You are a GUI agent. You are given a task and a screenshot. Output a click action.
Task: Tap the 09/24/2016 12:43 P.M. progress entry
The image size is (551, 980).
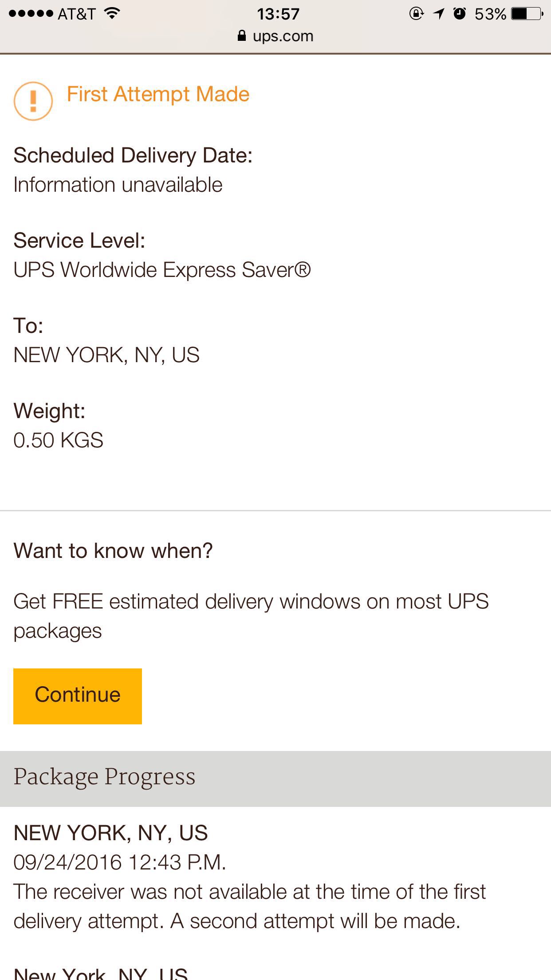tap(120, 862)
